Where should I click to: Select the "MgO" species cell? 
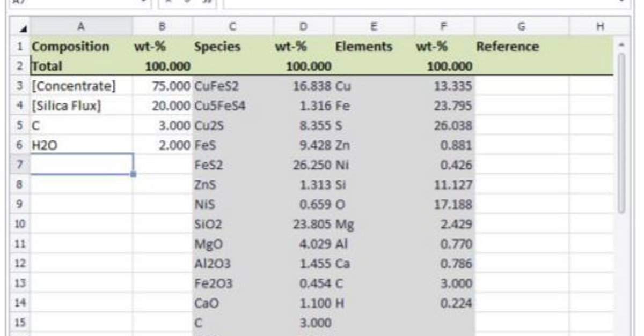pos(233,244)
